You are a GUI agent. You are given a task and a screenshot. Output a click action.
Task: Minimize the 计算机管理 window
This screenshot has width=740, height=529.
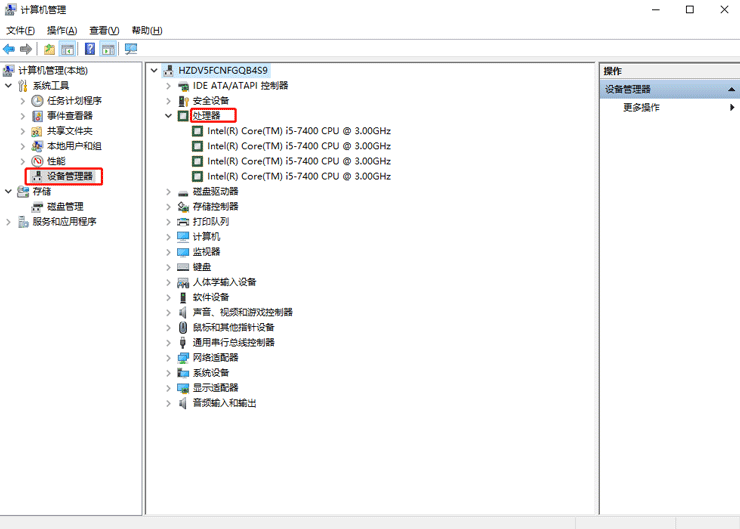656,9
